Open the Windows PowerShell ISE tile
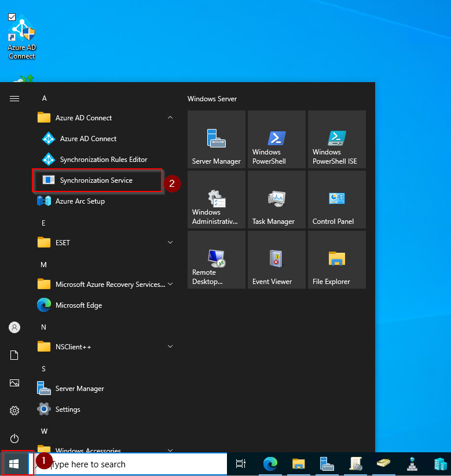 pos(337,139)
